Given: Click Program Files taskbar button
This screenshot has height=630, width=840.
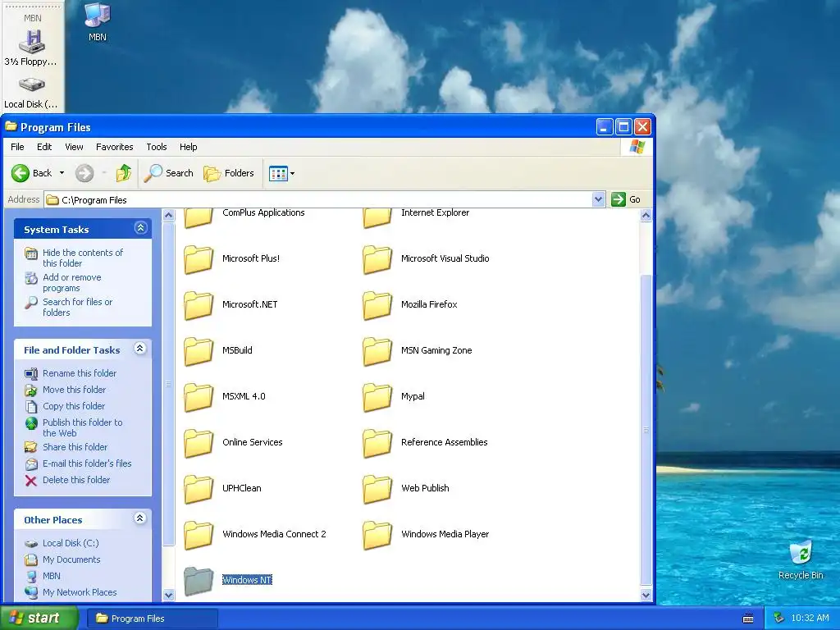Looking at the screenshot, I should [152, 619].
